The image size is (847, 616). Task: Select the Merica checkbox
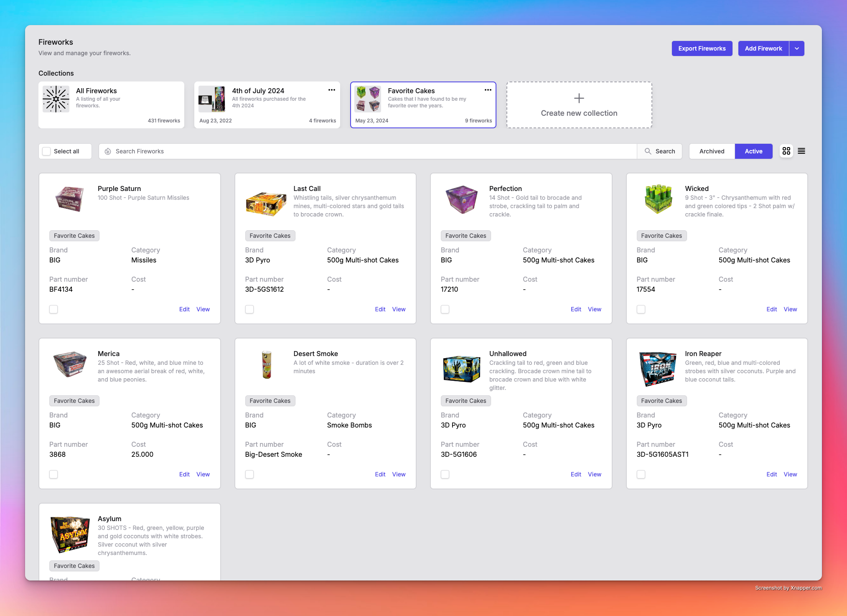(53, 474)
